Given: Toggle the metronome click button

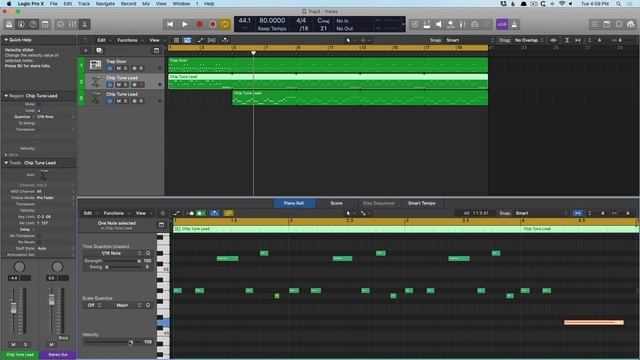Looking at the screenshot, I should tap(514, 24).
